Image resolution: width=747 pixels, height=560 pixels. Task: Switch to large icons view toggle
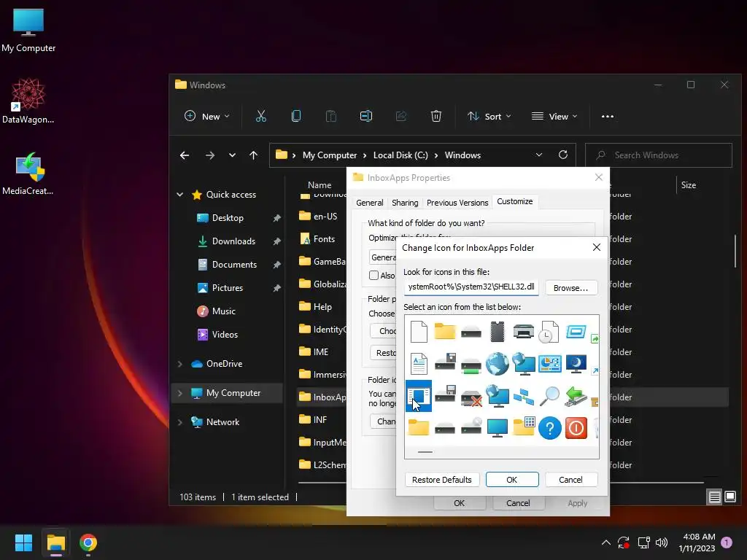pos(730,497)
